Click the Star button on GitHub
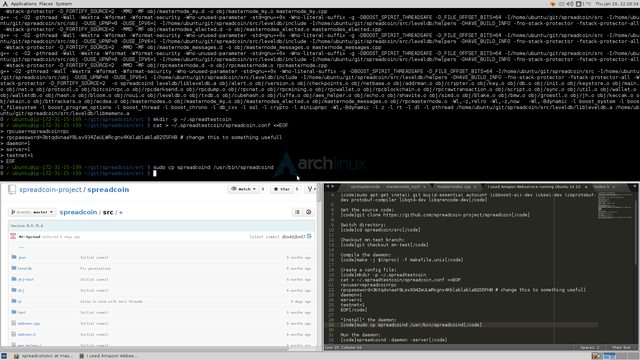 point(282,189)
